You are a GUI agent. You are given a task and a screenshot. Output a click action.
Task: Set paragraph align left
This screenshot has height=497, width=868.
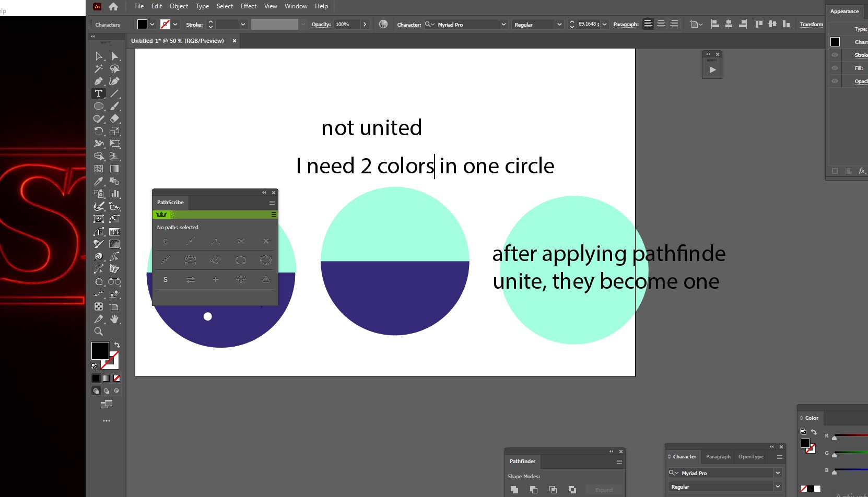tap(648, 24)
